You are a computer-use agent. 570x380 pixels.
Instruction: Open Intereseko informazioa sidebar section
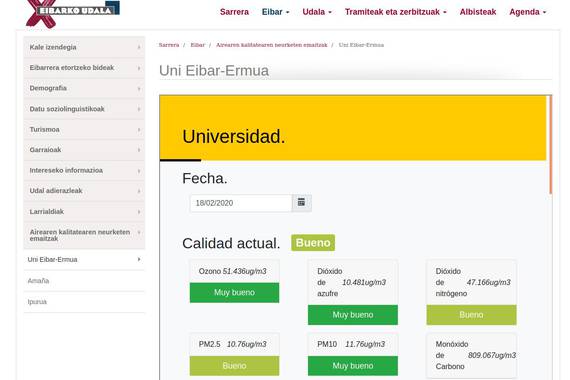point(84,170)
